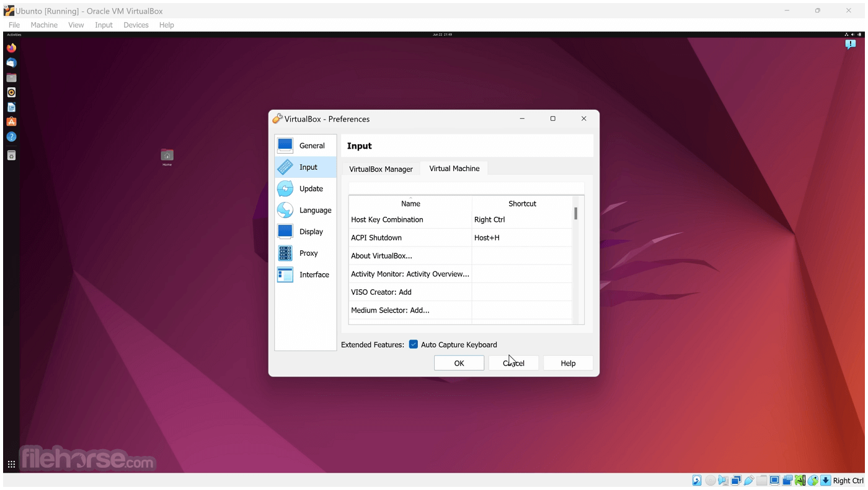Open the Interface preferences section
Image resolution: width=868 pixels, height=490 pixels.
(x=306, y=274)
